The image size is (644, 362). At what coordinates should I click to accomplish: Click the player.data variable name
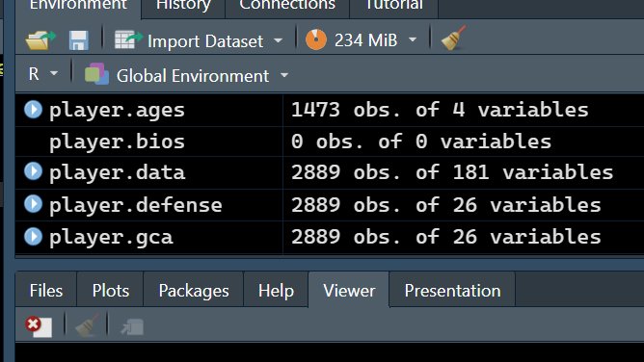(117, 172)
